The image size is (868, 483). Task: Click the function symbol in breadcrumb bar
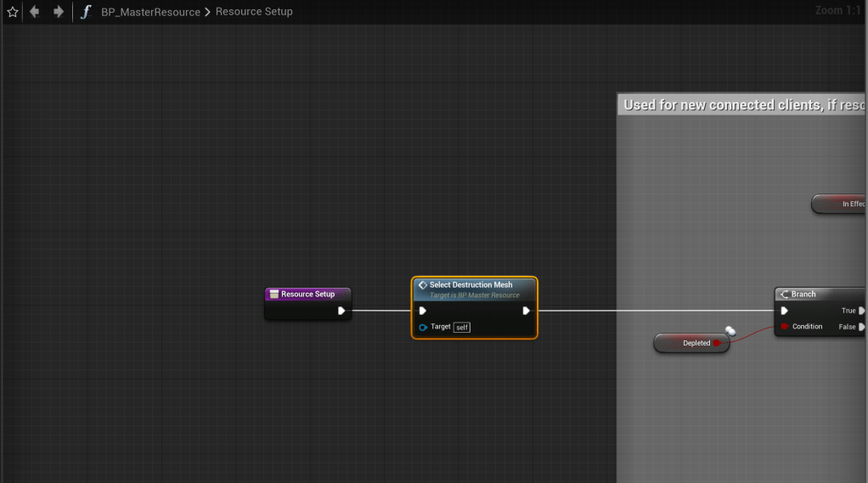point(85,12)
